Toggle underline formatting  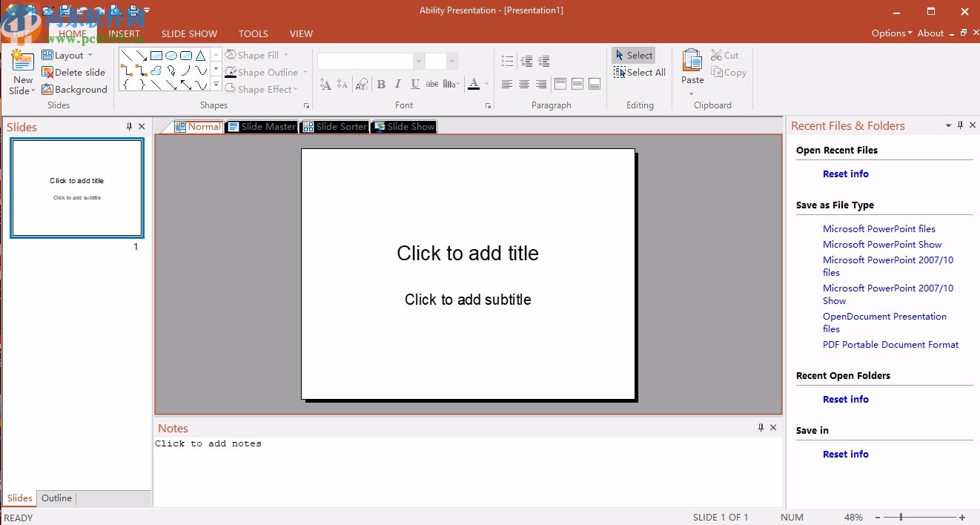coord(414,84)
